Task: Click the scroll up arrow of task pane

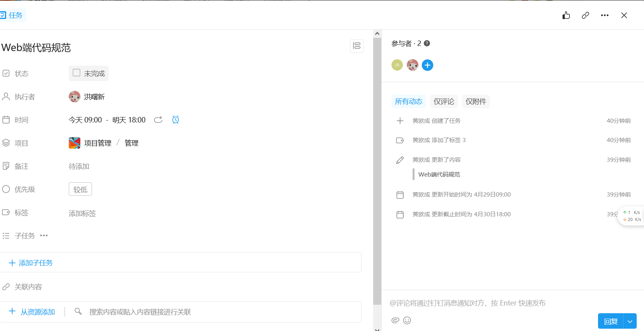Action: coord(377,34)
